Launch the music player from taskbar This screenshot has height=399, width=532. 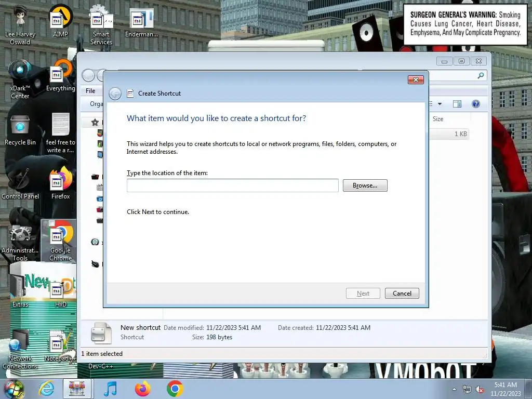pyautogui.click(x=110, y=389)
